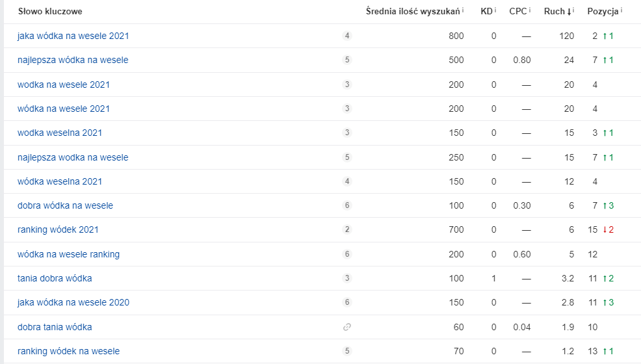This screenshot has width=641, height=364.
Task: Open badge 2 in ranking wódek 2021 row
Action: pyautogui.click(x=347, y=229)
